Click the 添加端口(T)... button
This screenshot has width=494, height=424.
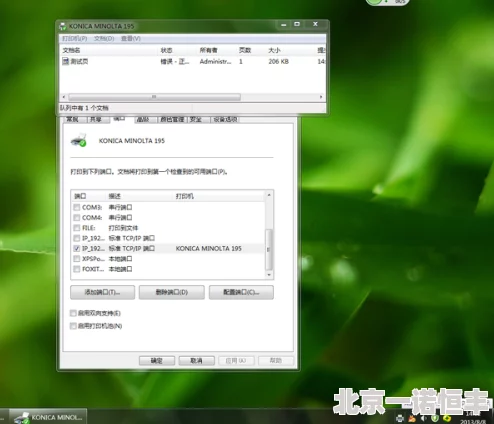pyautogui.click(x=103, y=292)
